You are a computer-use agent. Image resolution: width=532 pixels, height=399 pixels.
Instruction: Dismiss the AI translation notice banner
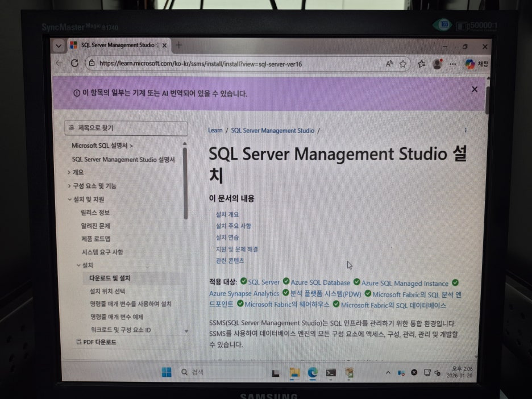click(x=475, y=89)
